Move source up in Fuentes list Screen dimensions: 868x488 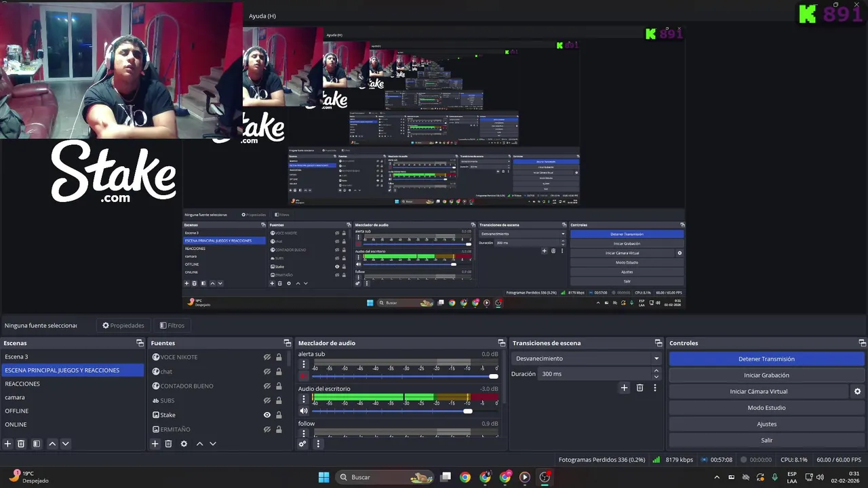pos(199,444)
